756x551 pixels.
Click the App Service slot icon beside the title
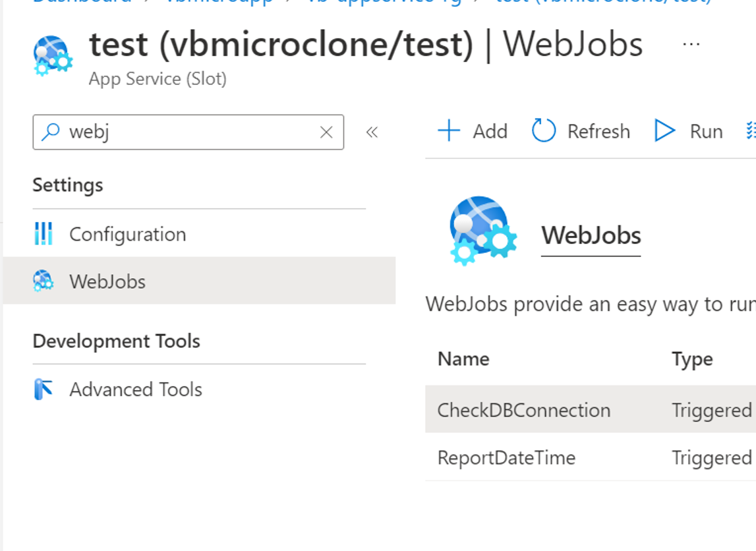pyautogui.click(x=53, y=55)
